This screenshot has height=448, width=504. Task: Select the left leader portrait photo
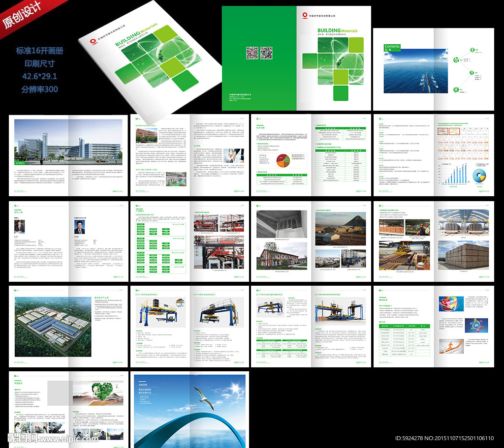(20, 226)
